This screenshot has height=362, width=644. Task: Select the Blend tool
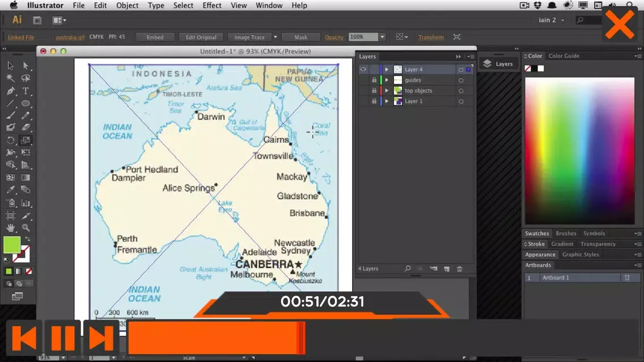point(26,190)
